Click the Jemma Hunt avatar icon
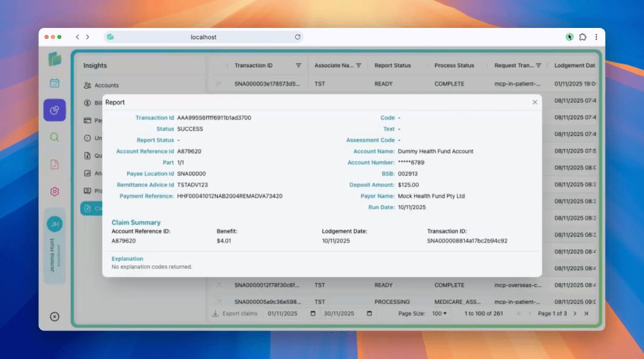This screenshot has height=359, width=644. pos(55,224)
